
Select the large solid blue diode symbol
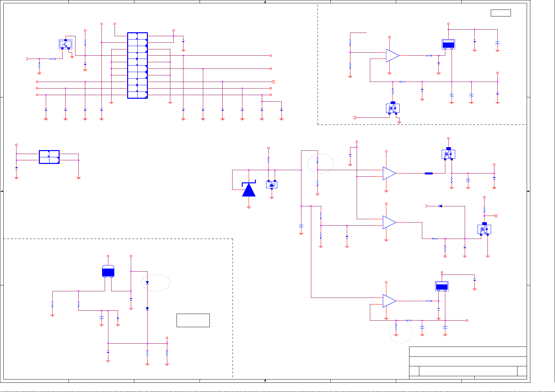coord(249,189)
